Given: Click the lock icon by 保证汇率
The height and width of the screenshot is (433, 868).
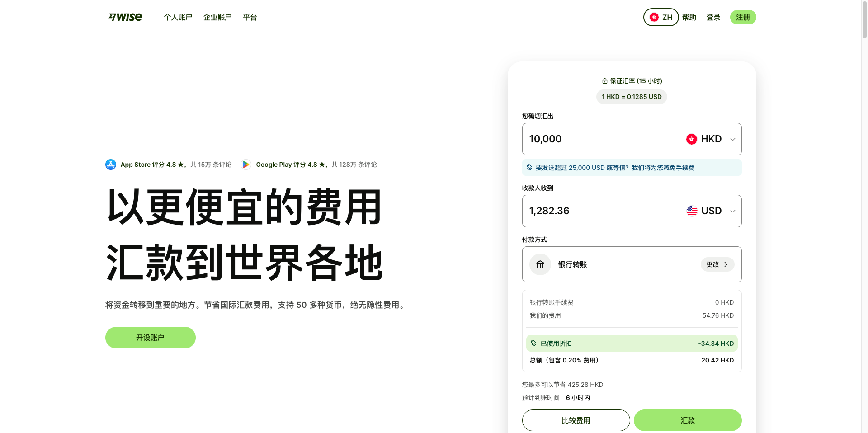Looking at the screenshot, I should pos(604,81).
